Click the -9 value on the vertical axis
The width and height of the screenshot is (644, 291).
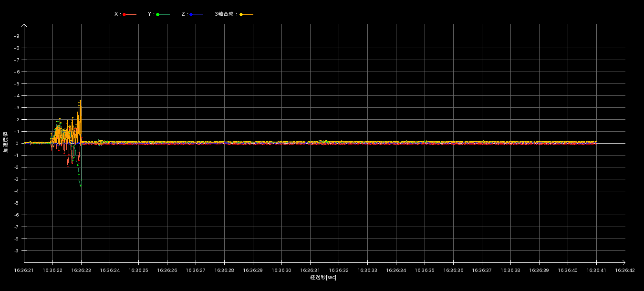point(16,251)
